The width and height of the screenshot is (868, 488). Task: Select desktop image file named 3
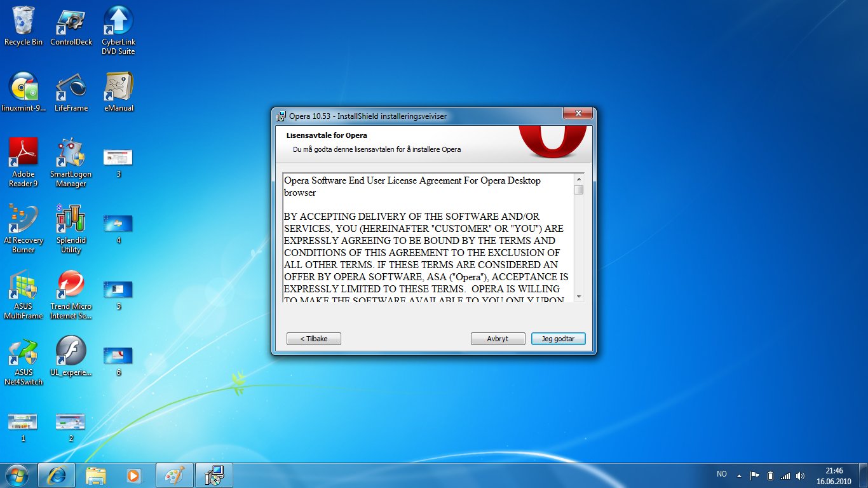[x=118, y=163]
